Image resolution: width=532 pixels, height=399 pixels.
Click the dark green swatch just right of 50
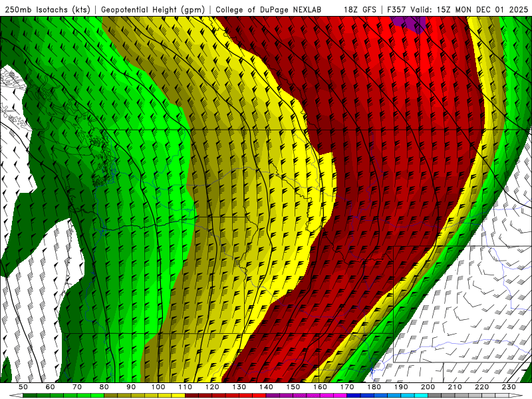pos(29,396)
